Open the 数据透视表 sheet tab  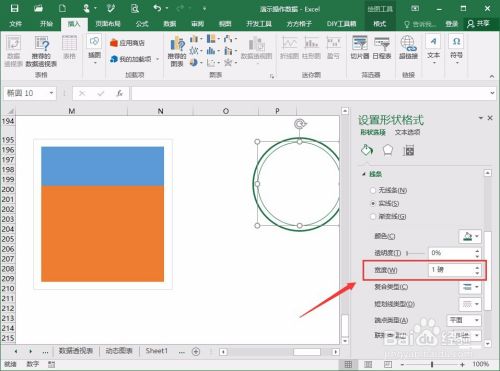(x=76, y=351)
